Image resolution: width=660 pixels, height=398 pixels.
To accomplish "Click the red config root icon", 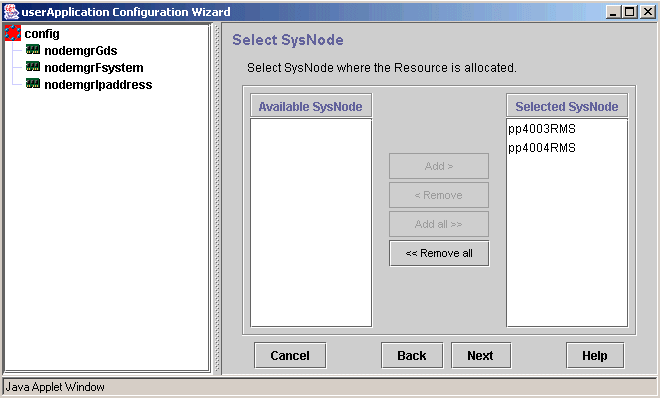I will [13, 33].
